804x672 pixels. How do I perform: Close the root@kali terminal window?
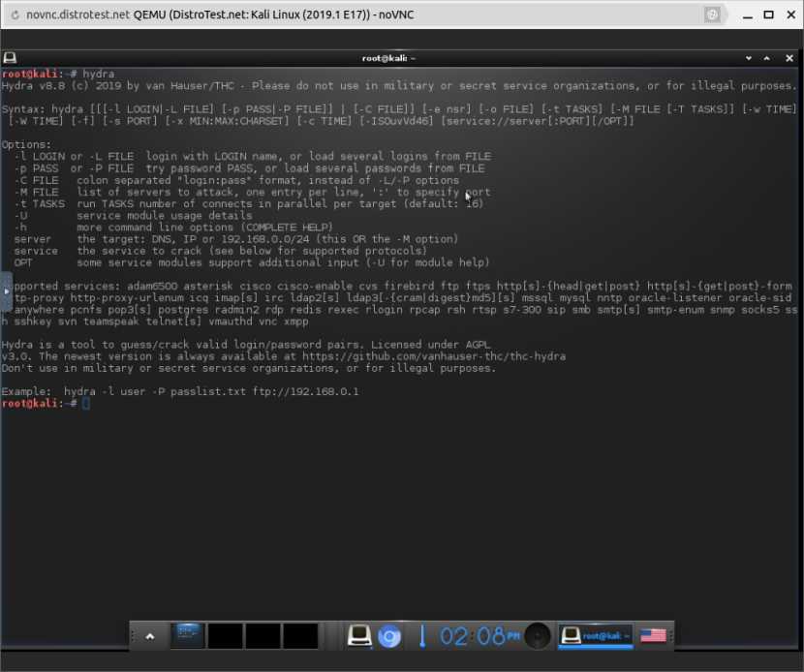point(789,58)
